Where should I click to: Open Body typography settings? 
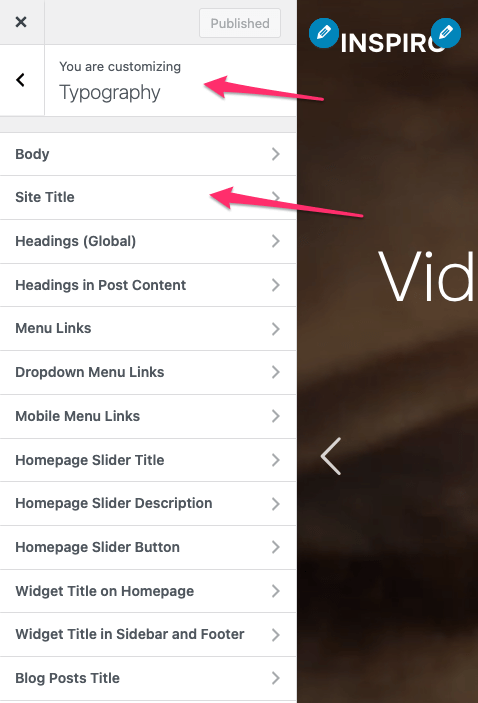(148, 154)
